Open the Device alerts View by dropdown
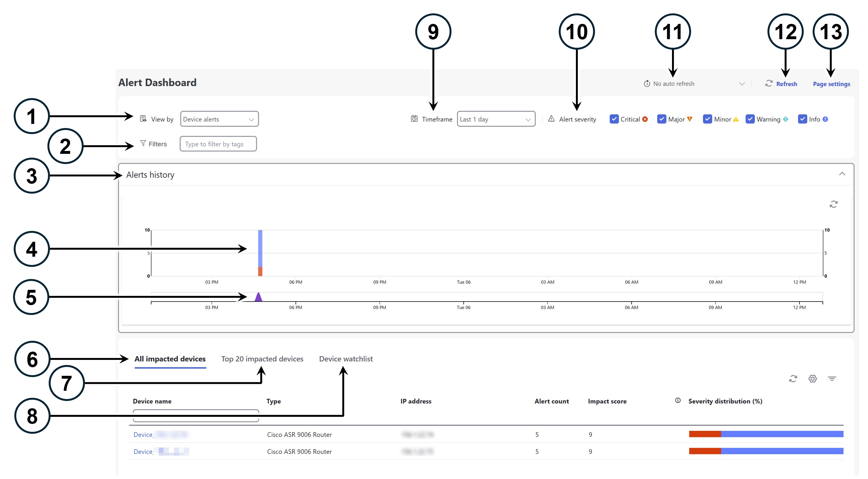The image size is (868, 479). click(219, 119)
